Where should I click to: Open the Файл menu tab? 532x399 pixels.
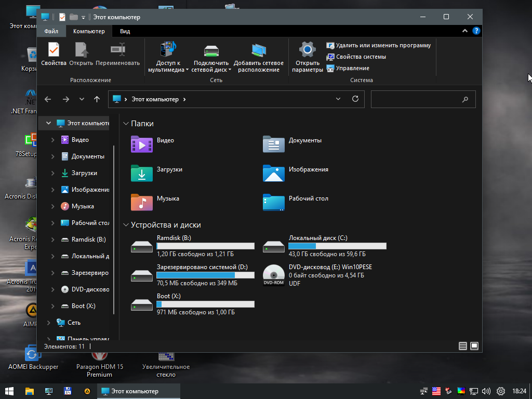click(x=51, y=31)
